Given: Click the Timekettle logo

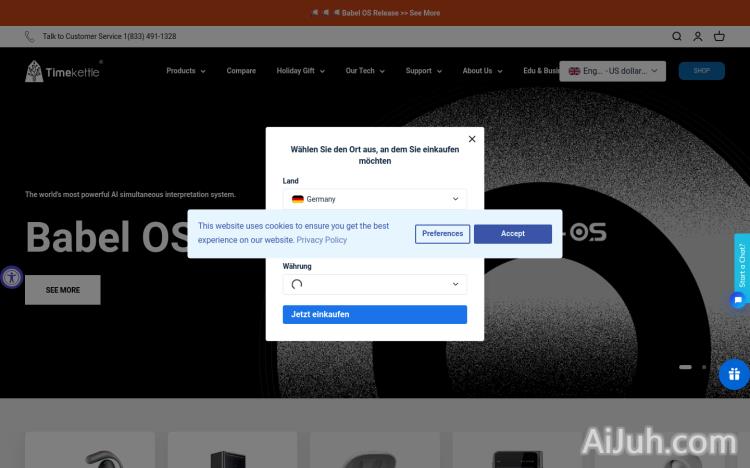Looking at the screenshot, I should (x=63, y=71).
